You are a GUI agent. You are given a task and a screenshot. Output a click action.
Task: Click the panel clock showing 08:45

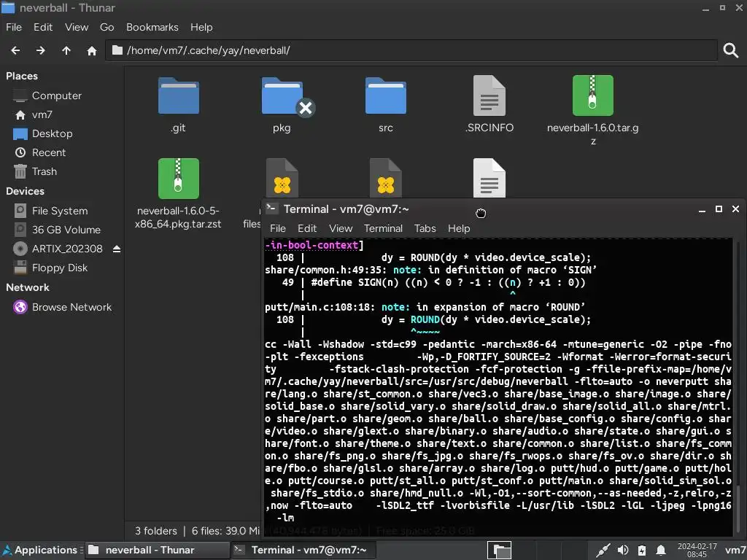[x=697, y=550]
